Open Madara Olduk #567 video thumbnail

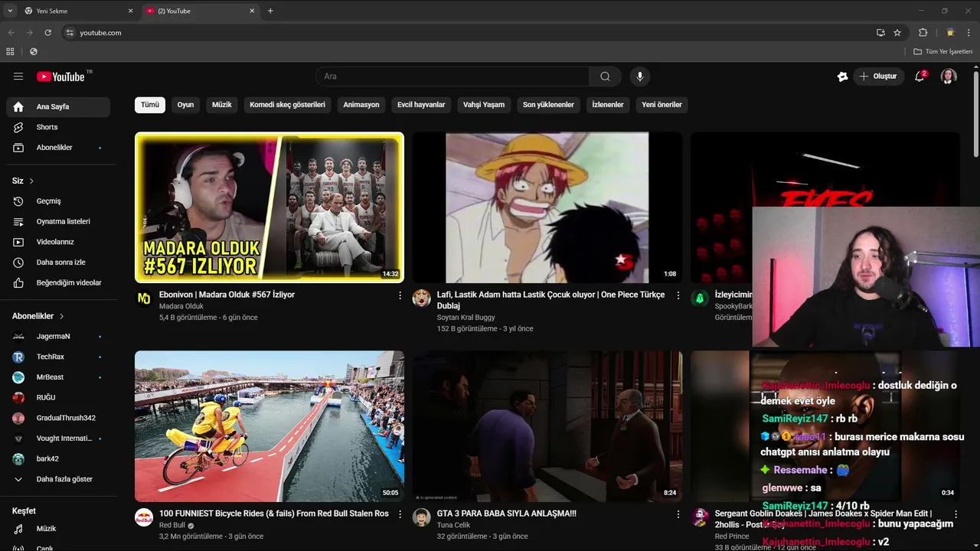click(x=269, y=207)
